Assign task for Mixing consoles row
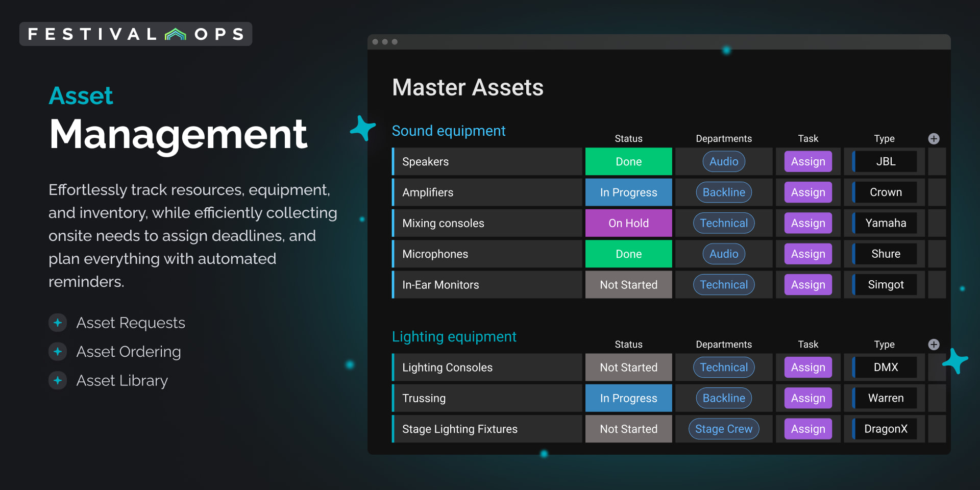Screen dimensions: 980x490 [808, 223]
